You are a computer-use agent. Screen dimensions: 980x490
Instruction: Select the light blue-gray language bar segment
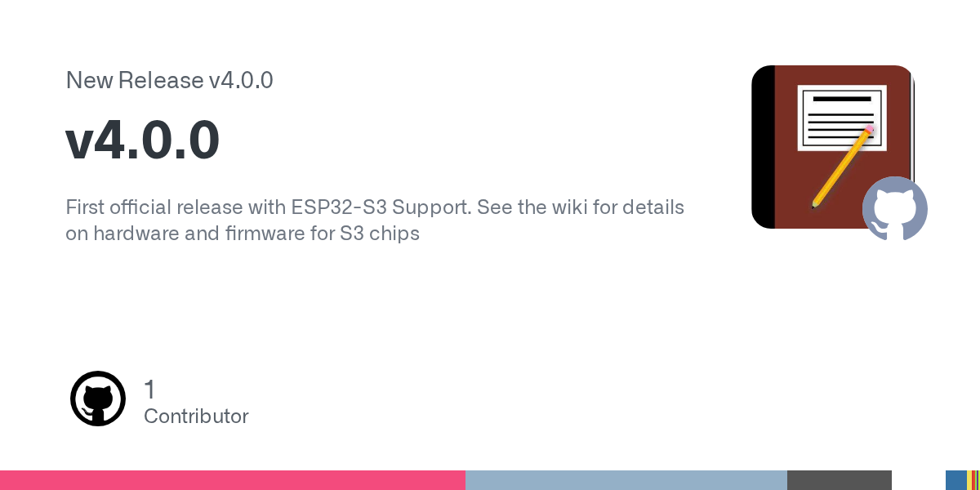[626, 480]
